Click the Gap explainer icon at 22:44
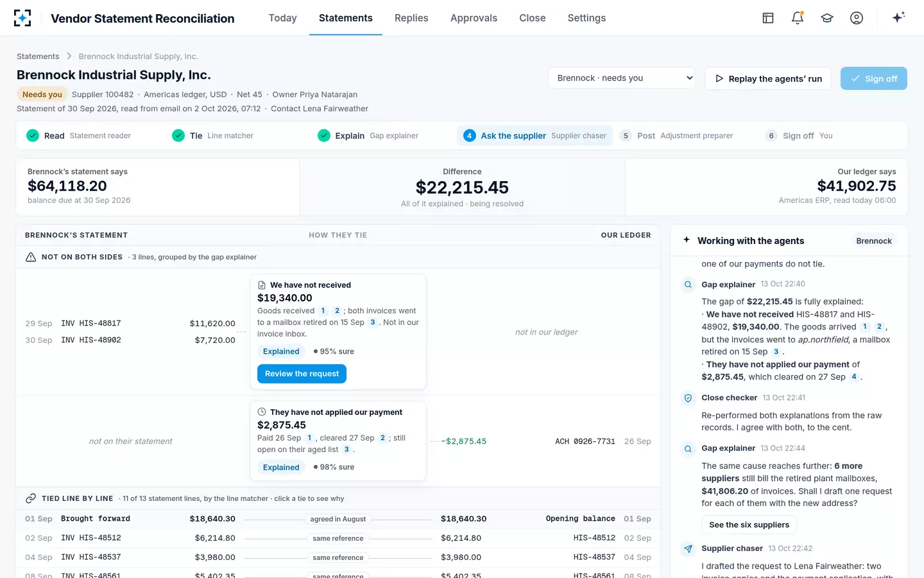The height and width of the screenshot is (578, 924). point(688,448)
